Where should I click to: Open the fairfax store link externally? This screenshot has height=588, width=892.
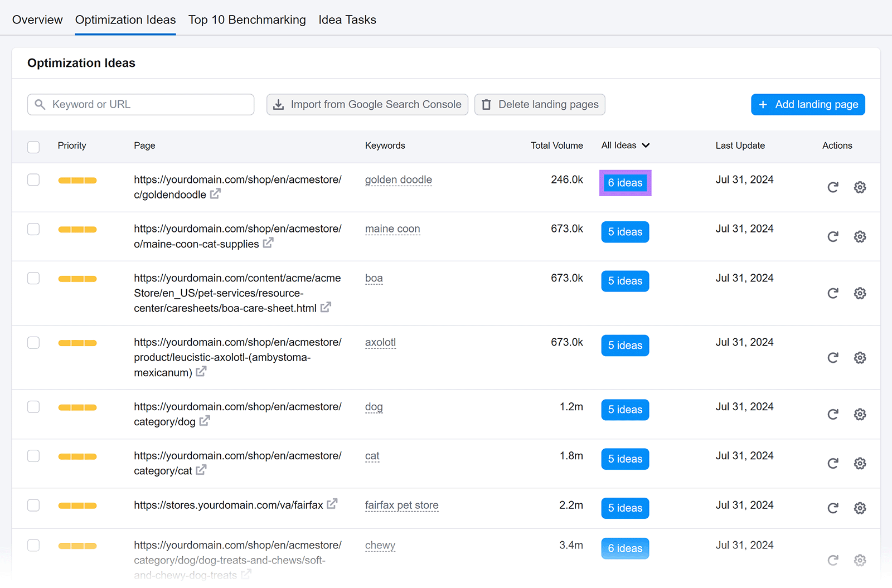point(332,503)
